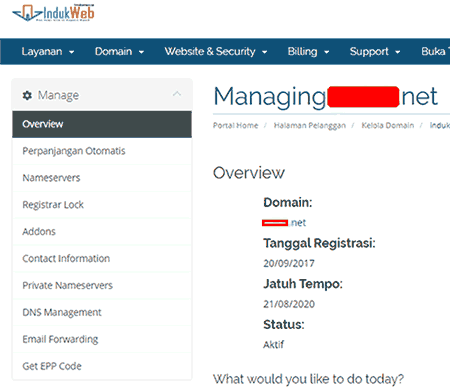Open the Billing dropdown menu
450x390 pixels.
[308, 52]
